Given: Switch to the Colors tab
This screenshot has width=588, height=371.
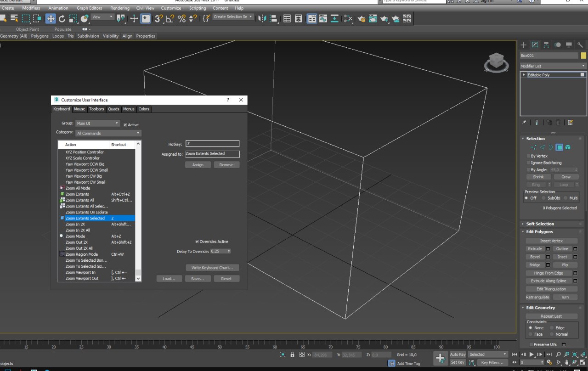Looking at the screenshot, I should (144, 109).
